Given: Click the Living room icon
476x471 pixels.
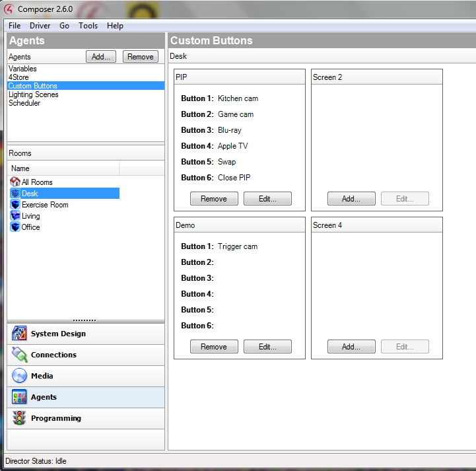Looking at the screenshot, I should [x=15, y=216].
